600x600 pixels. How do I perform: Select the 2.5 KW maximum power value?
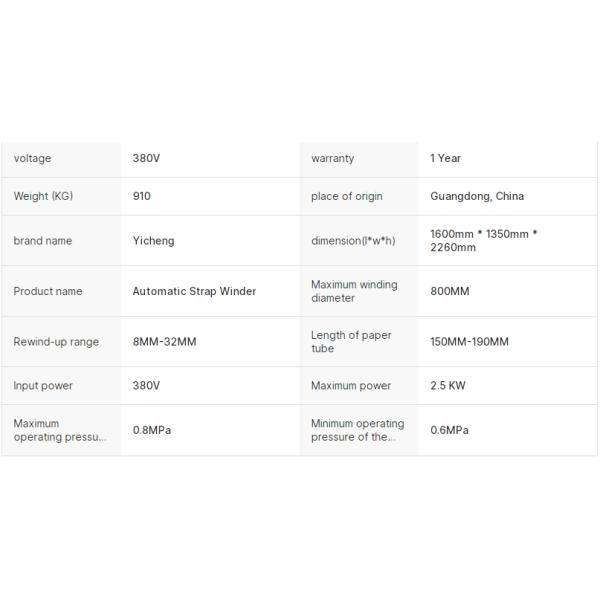pyautogui.click(x=448, y=386)
